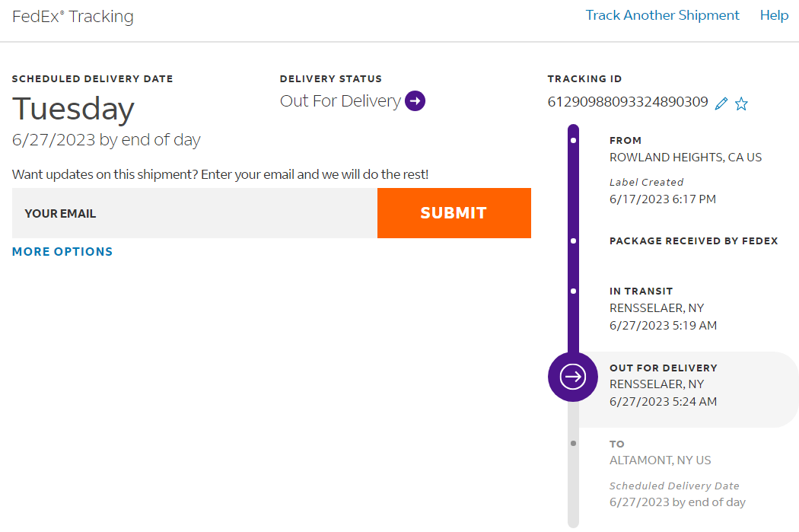Click the In Transit timeline dot

click(573, 291)
